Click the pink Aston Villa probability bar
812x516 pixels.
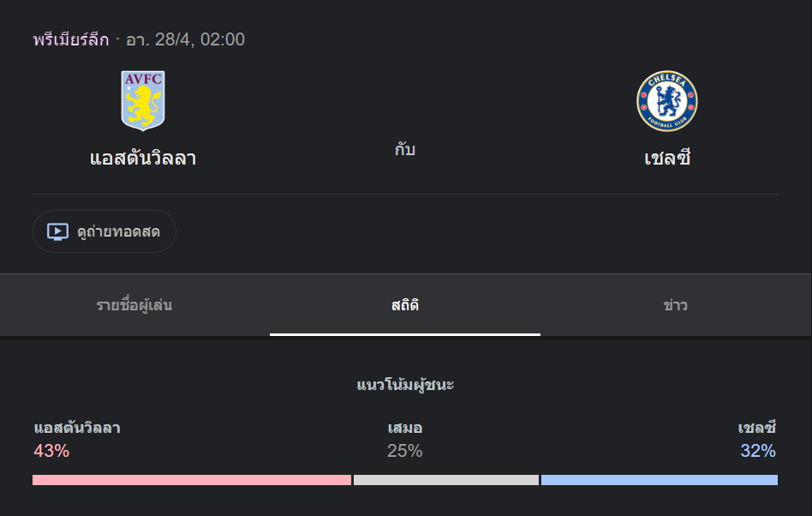(191, 480)
